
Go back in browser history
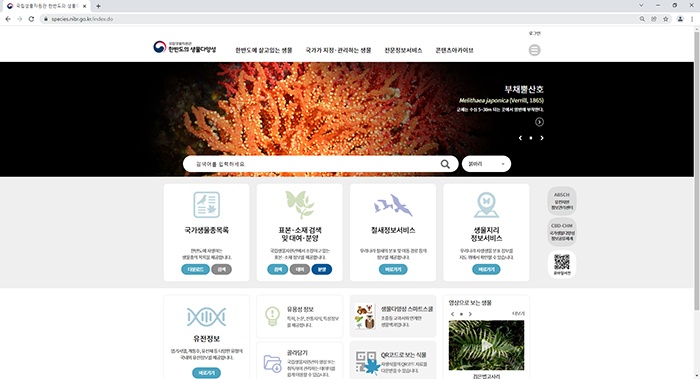(x=8, y=19)
